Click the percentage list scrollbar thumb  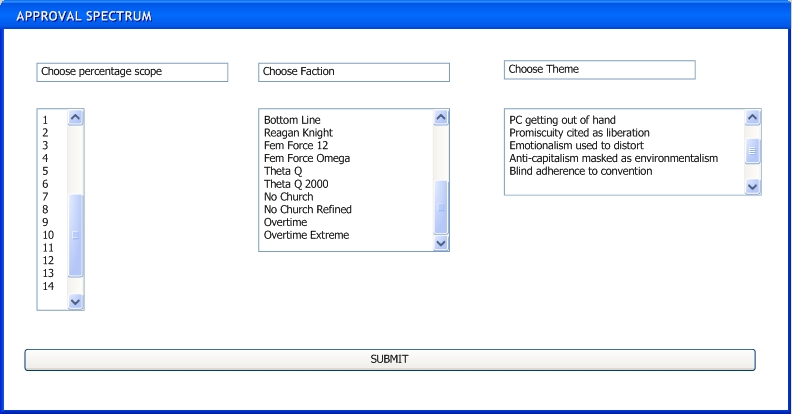[75, 235]
